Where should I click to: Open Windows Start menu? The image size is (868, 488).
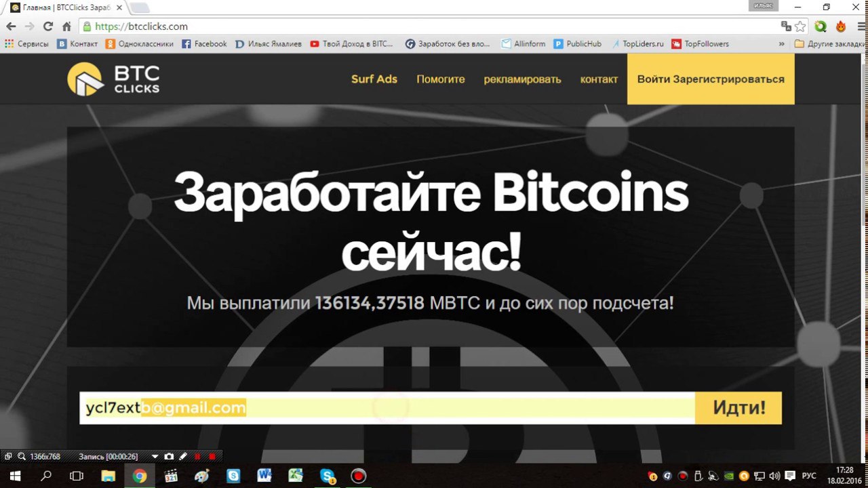coord(14,476)
